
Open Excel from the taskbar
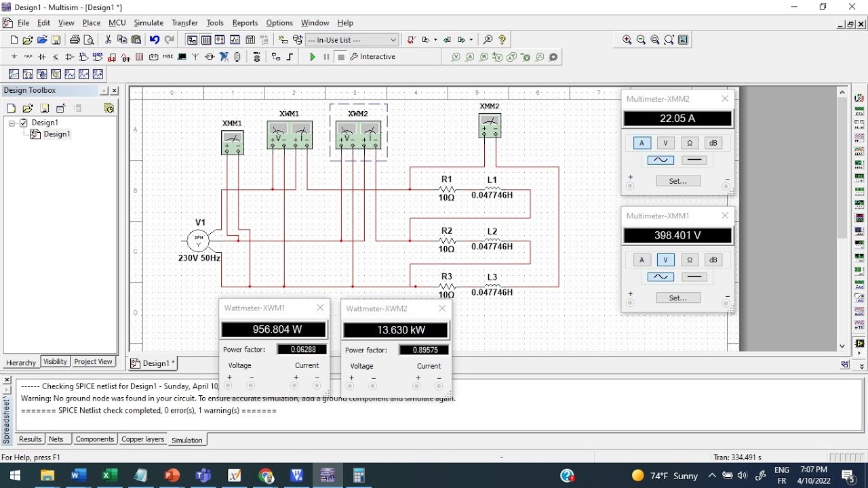(x=108, y=476)
